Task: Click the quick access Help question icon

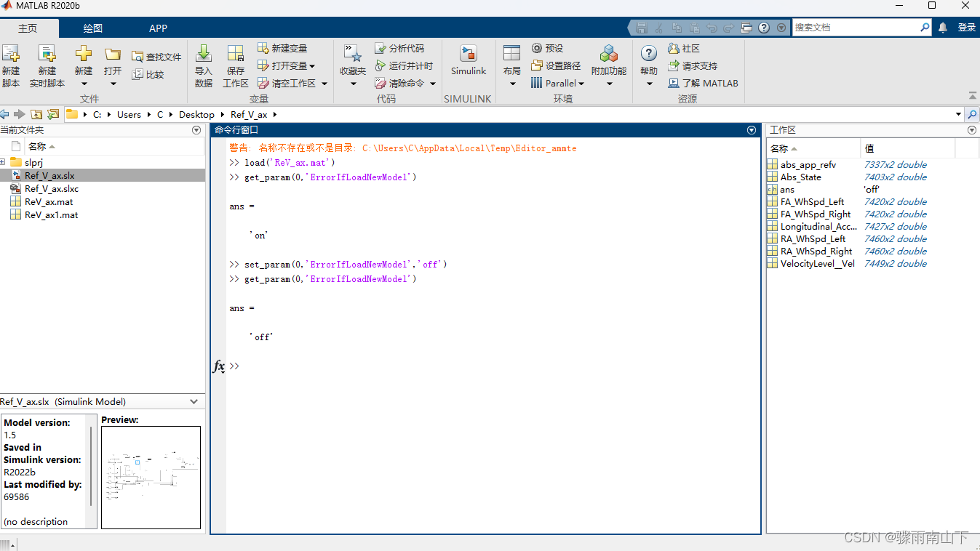Action: [x=764, y=28]
